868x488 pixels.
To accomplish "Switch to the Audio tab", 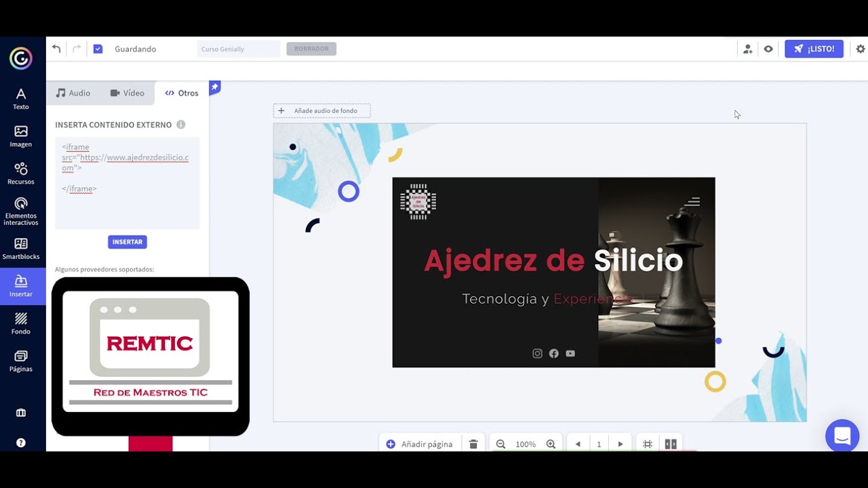I will 73,93.
